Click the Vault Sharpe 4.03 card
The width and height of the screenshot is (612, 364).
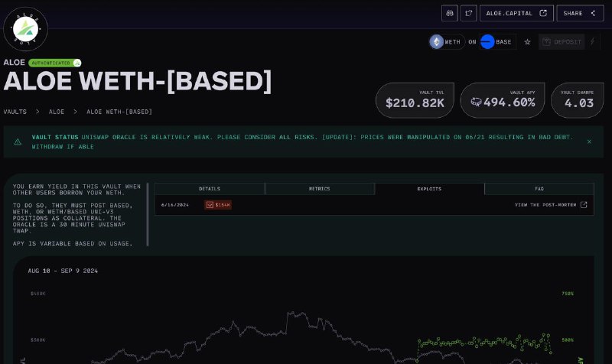pos(578,100)
